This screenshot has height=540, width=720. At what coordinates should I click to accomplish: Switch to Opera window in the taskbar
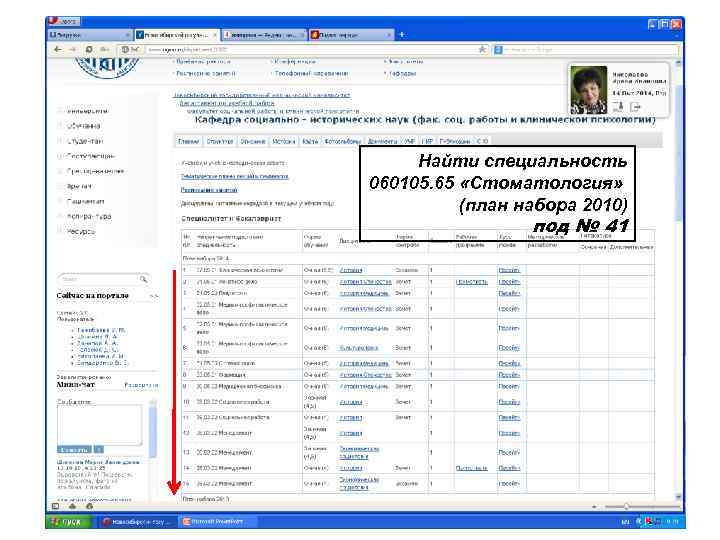pyautogui.click(x=137, y=522)
